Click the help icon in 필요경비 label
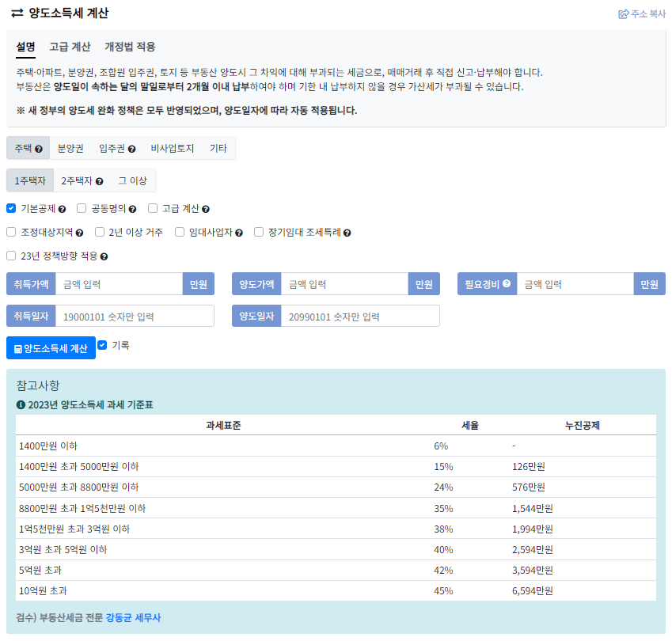Image resolution: width=672 pixels, height=641 pixels. click(x=507, y=283)
